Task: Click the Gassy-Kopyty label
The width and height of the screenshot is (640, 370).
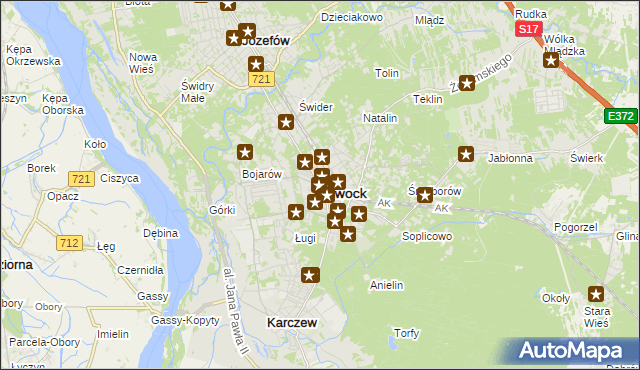Action: click(x=185, y=321)
